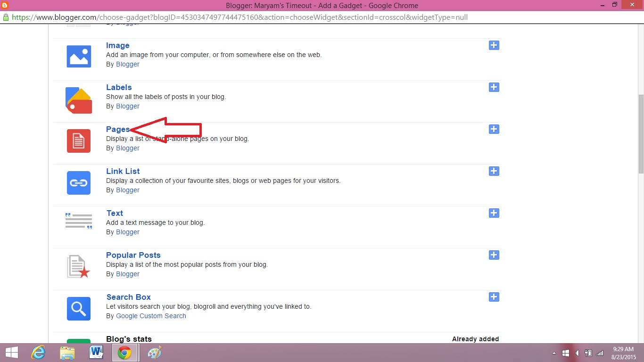644x362 pixels.
Task: Click Blogger author link under Image
Action: (128, 64)
